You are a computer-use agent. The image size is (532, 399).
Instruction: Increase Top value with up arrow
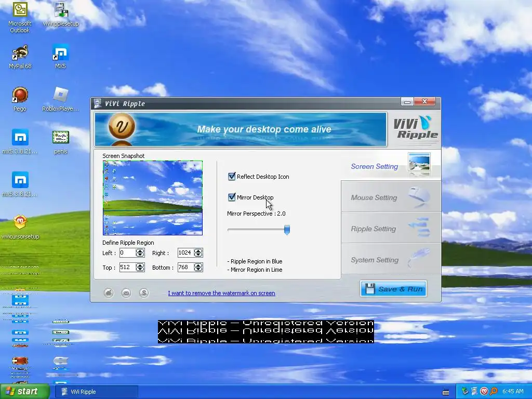(140, 265)
